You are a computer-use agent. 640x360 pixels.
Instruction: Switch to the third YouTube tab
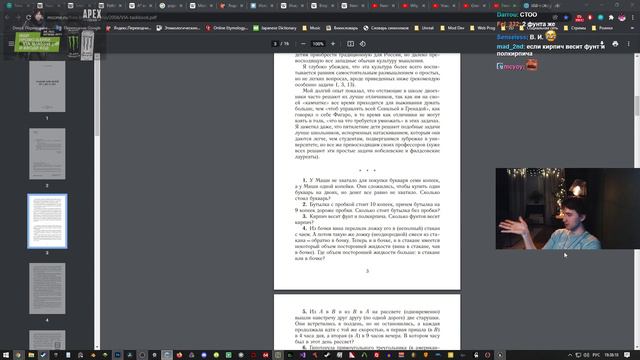point(444,6)
